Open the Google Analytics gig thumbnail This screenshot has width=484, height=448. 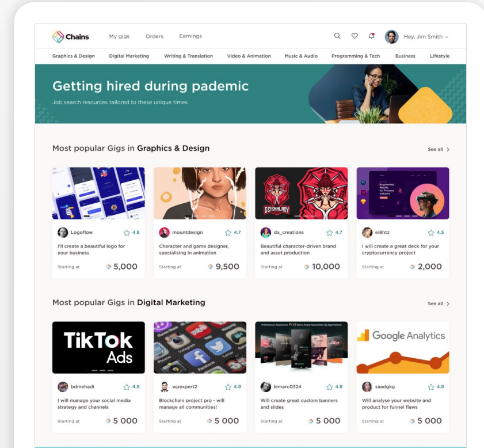[403, 347]
